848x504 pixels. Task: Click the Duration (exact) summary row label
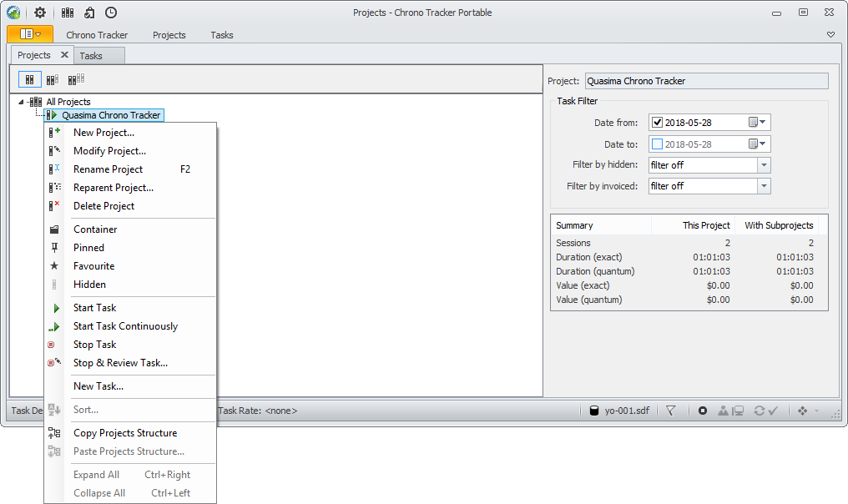[x=589, y=257]
